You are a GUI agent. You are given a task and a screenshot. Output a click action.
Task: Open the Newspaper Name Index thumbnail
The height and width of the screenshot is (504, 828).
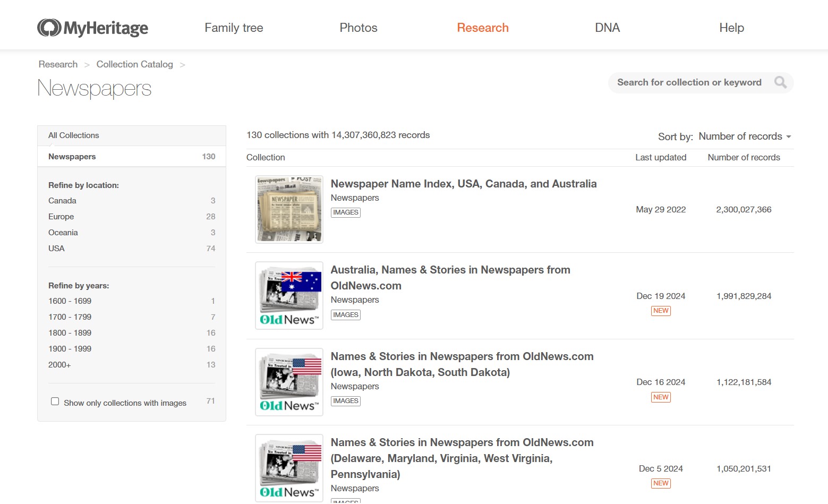(x=289, y=209)
